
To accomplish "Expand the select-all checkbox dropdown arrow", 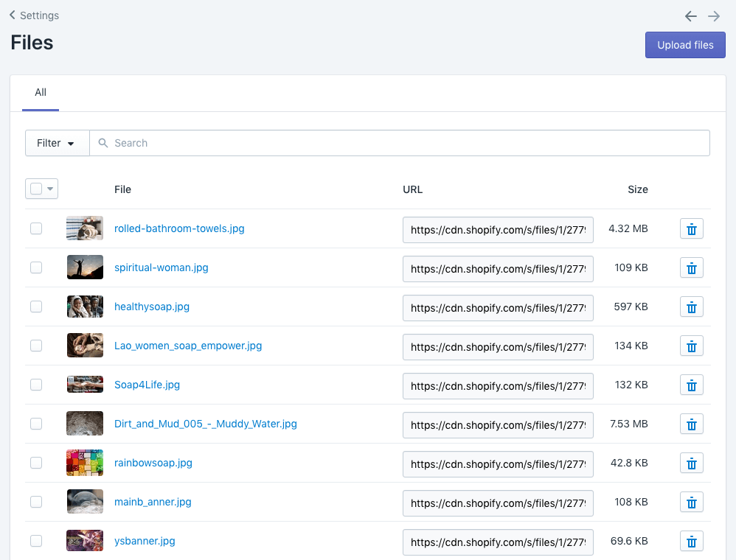I will [50, 189].
